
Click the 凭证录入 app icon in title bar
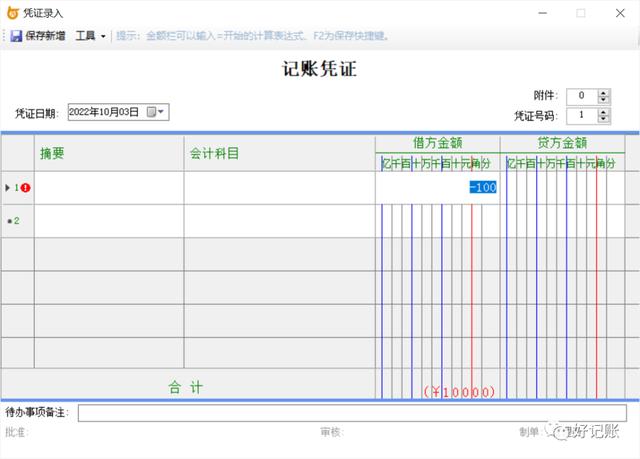13,13
